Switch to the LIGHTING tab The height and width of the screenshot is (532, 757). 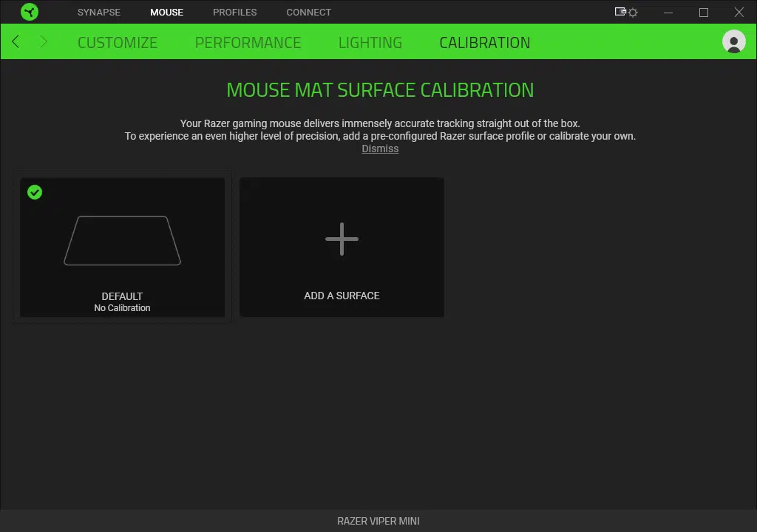pyautogui.click(x=370, y=42)
